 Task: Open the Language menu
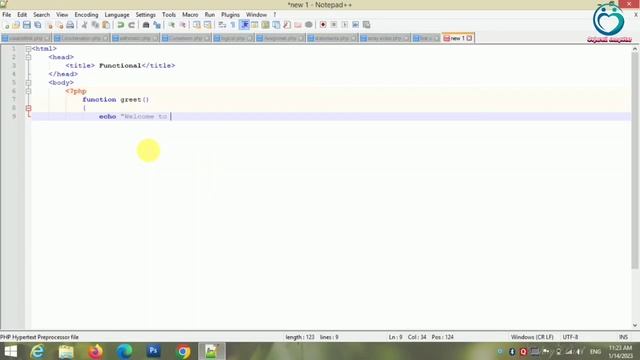pyautogui.click(x=117, y=15)
